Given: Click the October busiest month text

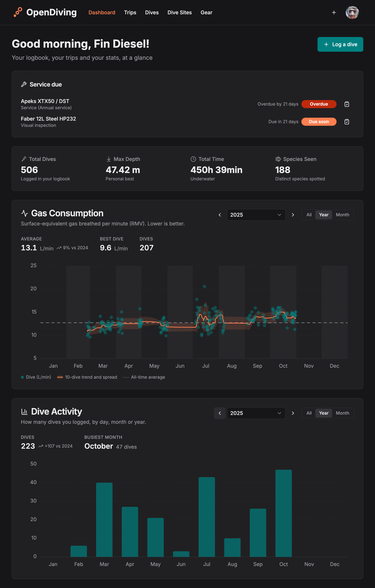Looking at the screenshot, I should [99, 446].
